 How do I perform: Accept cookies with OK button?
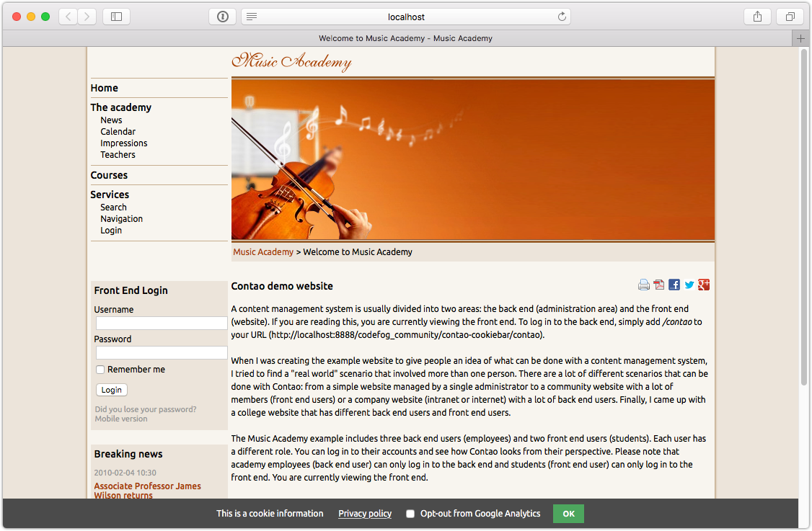coord(568,514)
